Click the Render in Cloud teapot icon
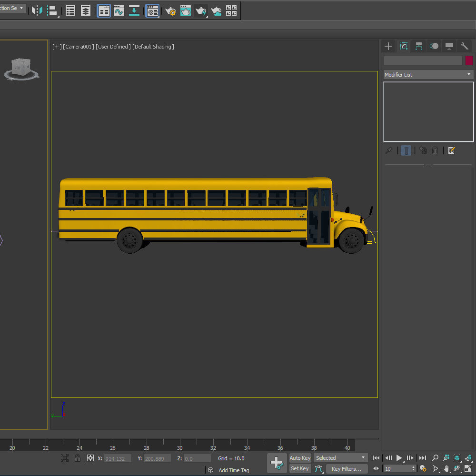This screenshot has width=476, height=476. click(216, 11)
